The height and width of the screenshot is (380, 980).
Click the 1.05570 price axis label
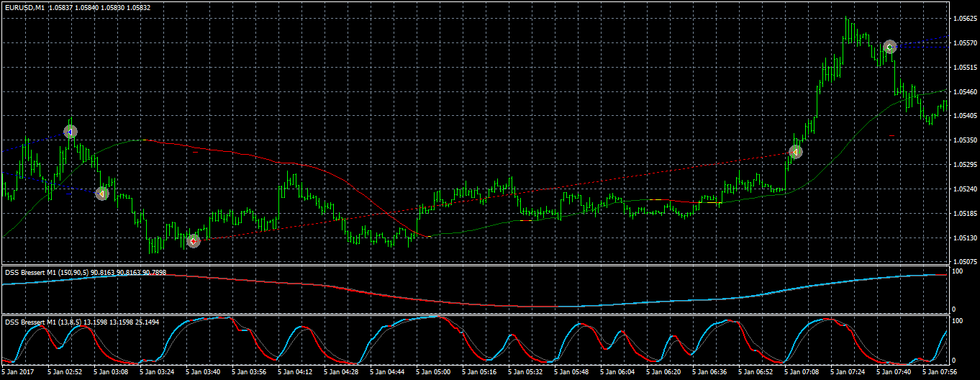[964, 43]
